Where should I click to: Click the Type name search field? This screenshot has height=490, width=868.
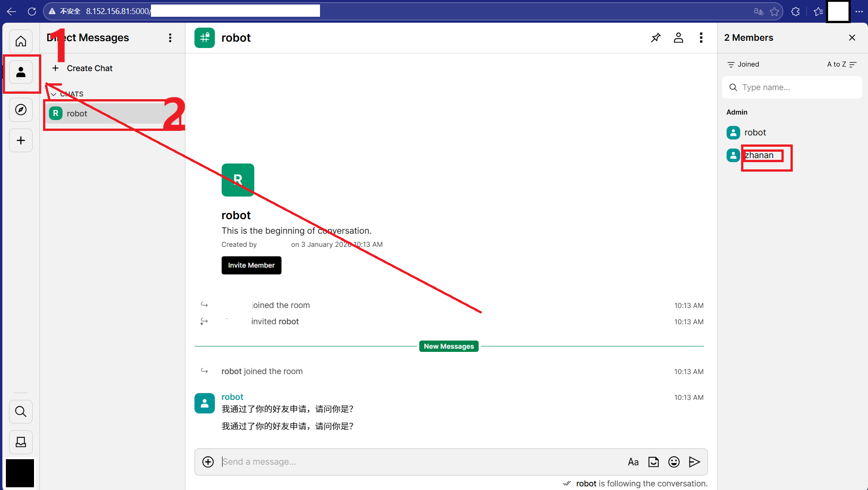pos(798,87)
